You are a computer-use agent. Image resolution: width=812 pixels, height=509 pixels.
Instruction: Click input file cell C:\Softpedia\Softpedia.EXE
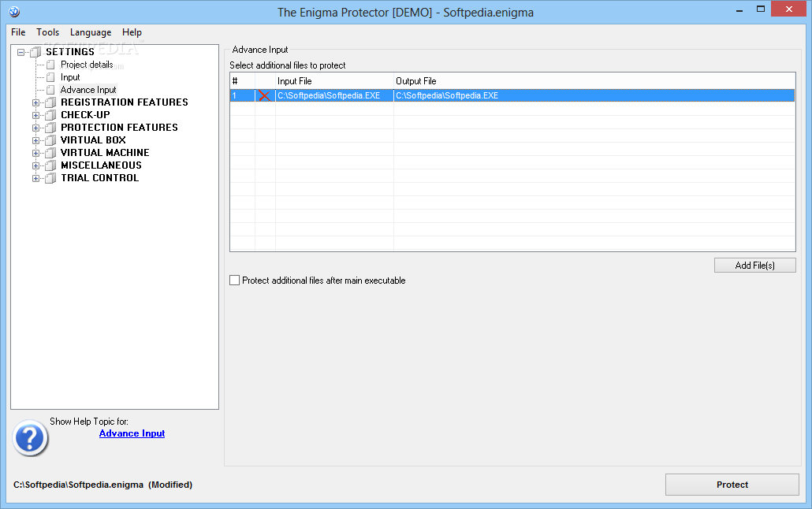point(334,95)
